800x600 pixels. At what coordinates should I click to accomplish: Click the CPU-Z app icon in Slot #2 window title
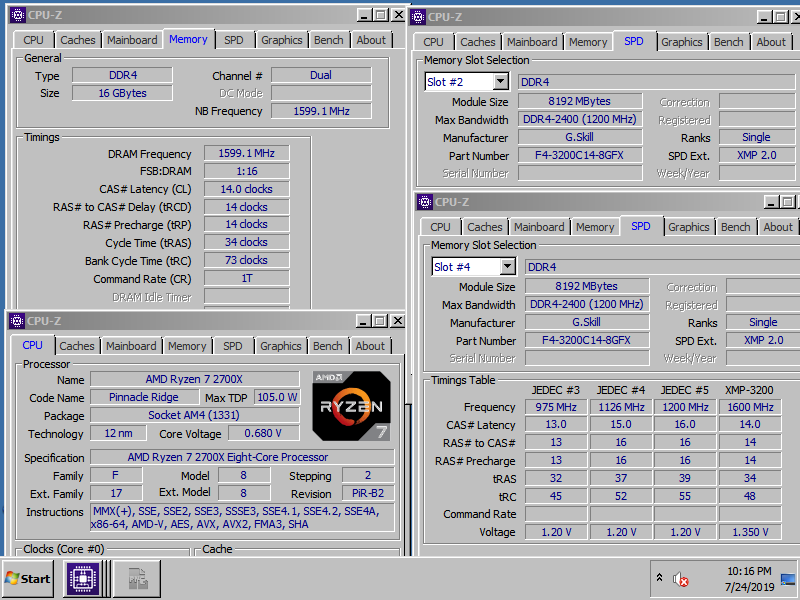(x=418, y=17)
